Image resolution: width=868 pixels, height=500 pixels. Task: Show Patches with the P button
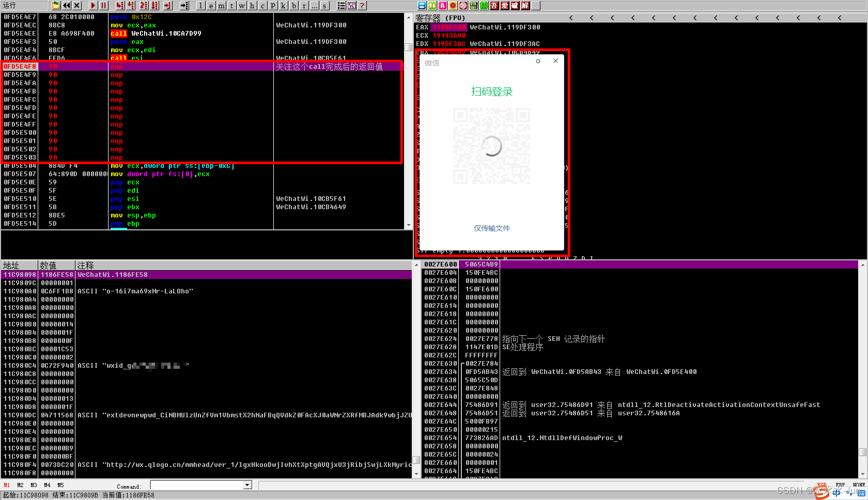(x=273, y=6)
